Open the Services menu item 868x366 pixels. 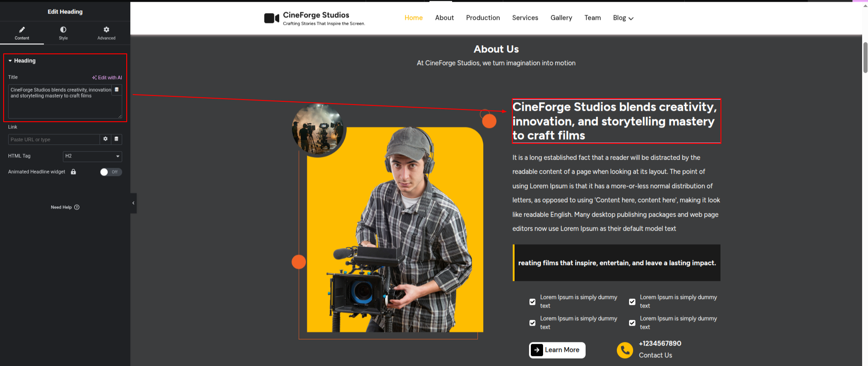pos(525,18)
